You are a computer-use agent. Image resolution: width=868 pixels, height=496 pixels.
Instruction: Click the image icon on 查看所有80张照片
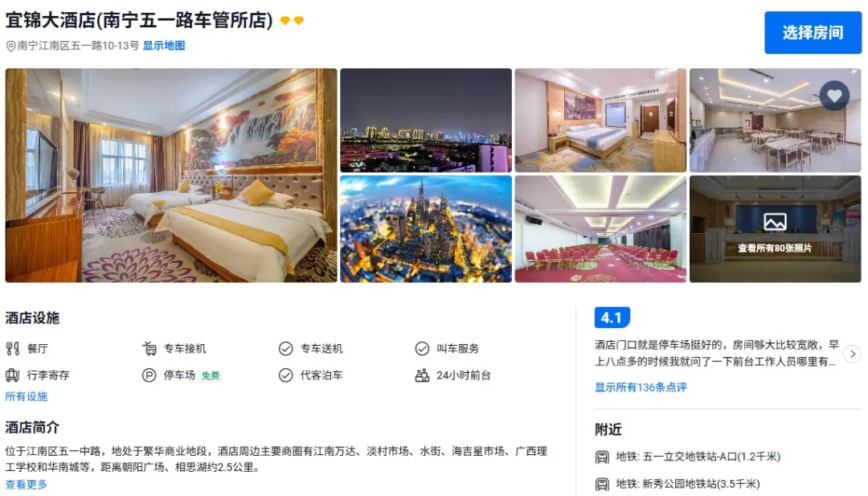(x=775, y=222)
